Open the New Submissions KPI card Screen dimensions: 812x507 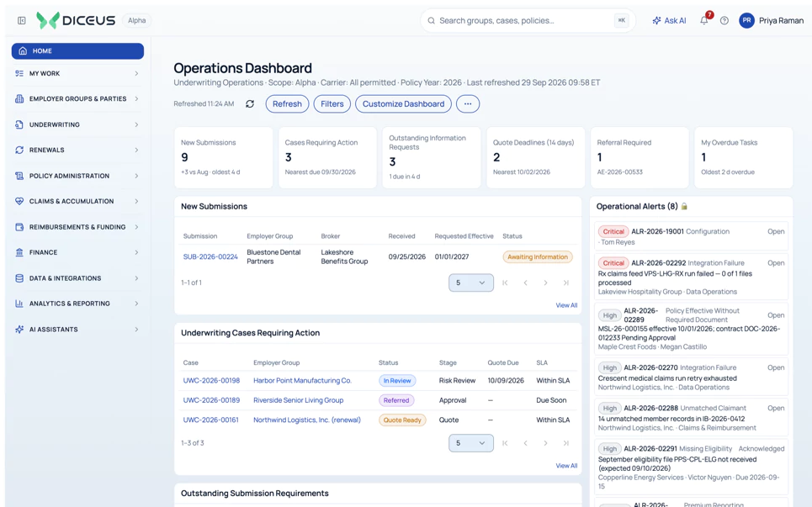[x=224, y=158]
